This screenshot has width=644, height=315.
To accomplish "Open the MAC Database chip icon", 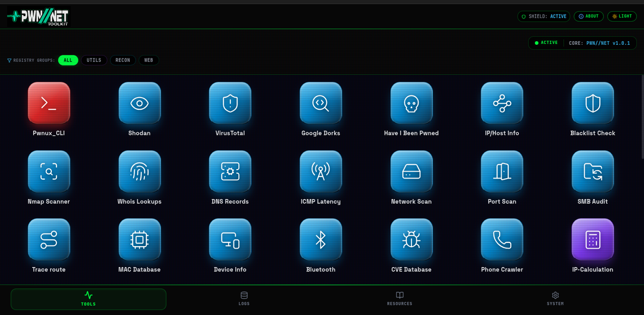I will click(139, 240).
